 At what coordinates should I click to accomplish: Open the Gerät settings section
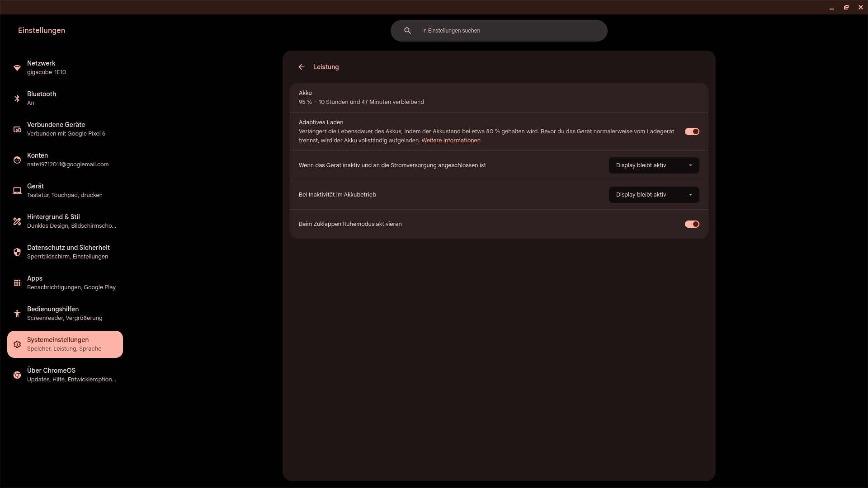[x=65, y=191]
